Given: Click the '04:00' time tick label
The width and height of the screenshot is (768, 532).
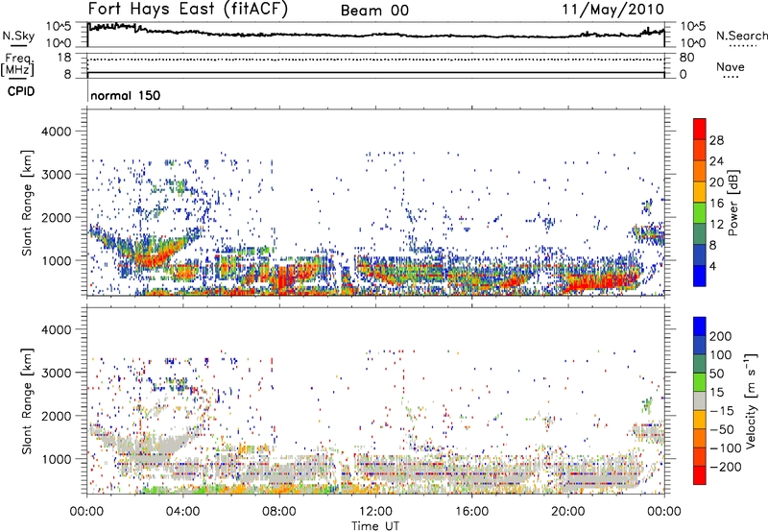Looking at the screenshot, I should click(x=182, y=512).
